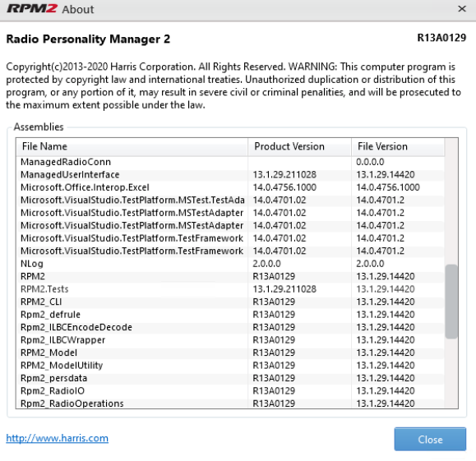This screenshot has width=476, height=461.
Task: Select the RPM2_CLI row
Action: coord(230,302)
